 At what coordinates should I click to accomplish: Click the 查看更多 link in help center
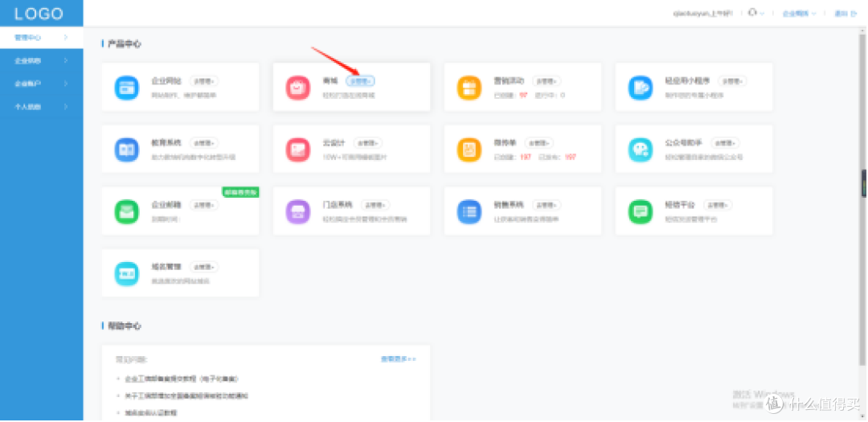pyautogui.click(x=398, y=359)
